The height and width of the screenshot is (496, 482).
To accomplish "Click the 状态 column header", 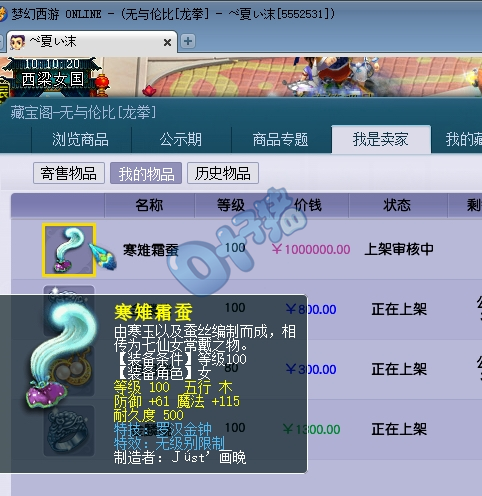I will point(397,205).
